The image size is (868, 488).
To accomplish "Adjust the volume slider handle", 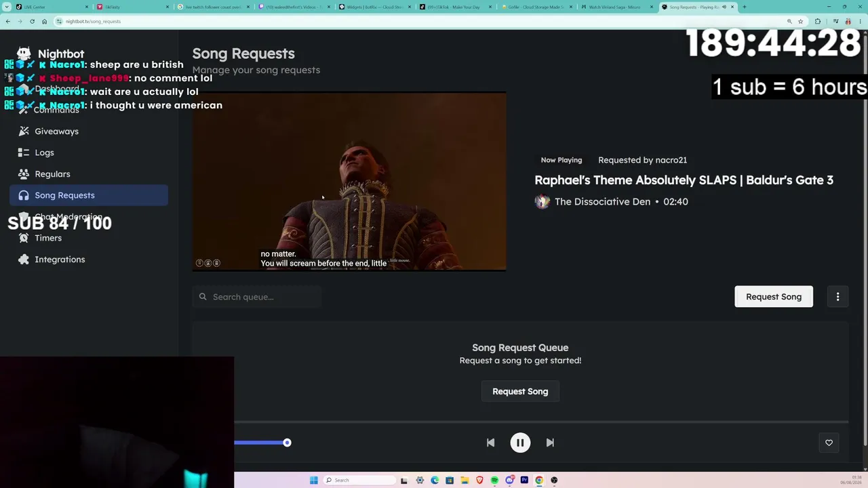I will click(x=287, y=443).
